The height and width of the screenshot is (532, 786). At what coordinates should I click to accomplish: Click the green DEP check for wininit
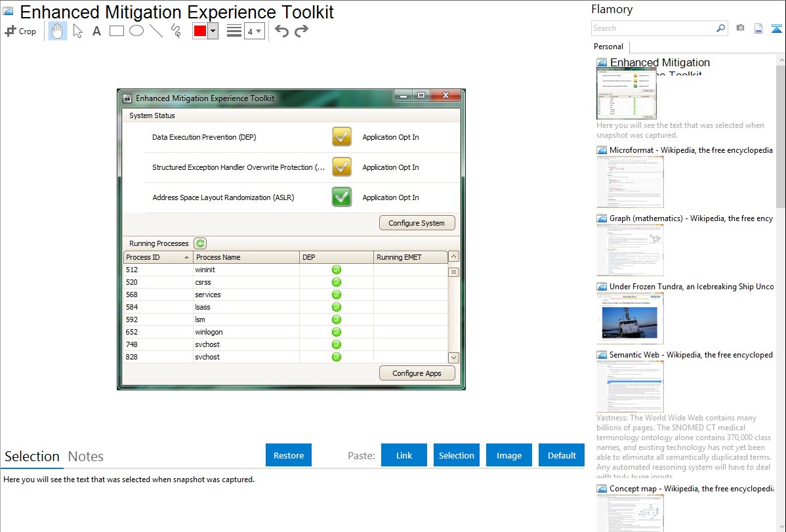coord(337,270)
